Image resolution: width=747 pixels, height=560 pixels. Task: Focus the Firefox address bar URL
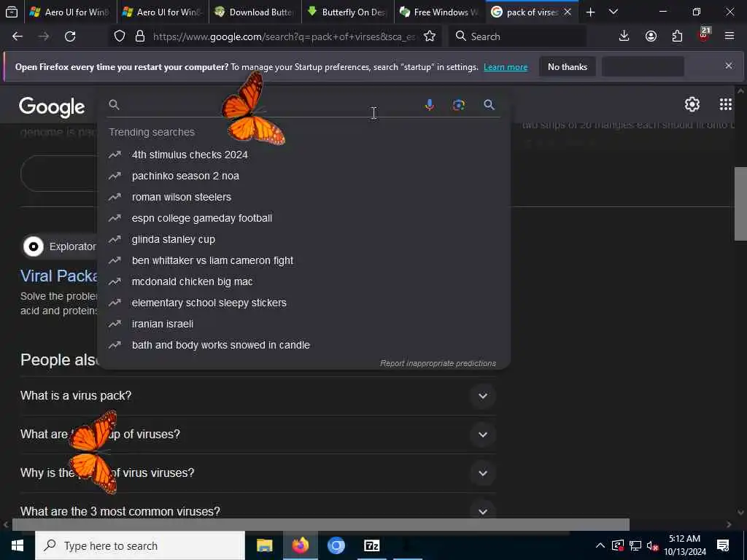click(285, 36)
